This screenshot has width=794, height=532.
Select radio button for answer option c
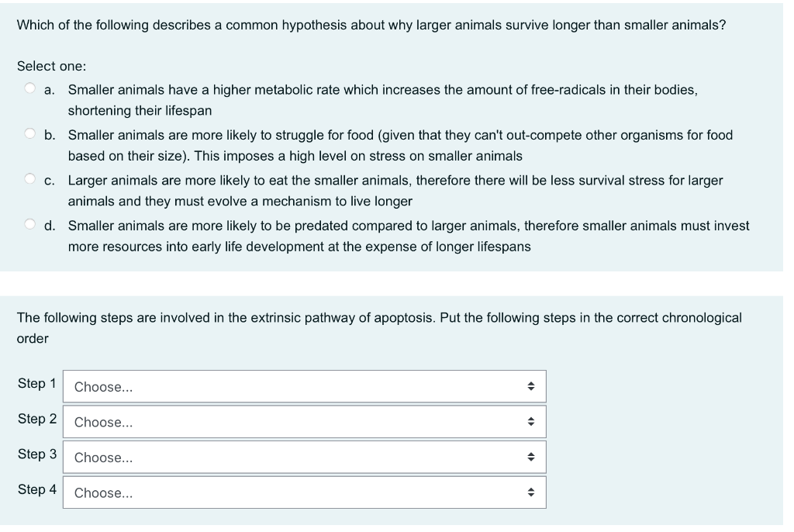(x=29, y=177)
